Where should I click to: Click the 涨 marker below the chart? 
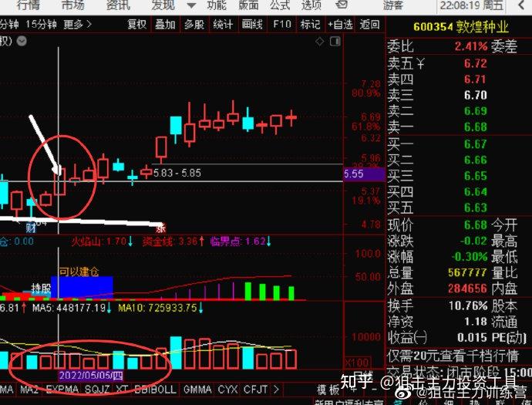click(x=160, y=228)
